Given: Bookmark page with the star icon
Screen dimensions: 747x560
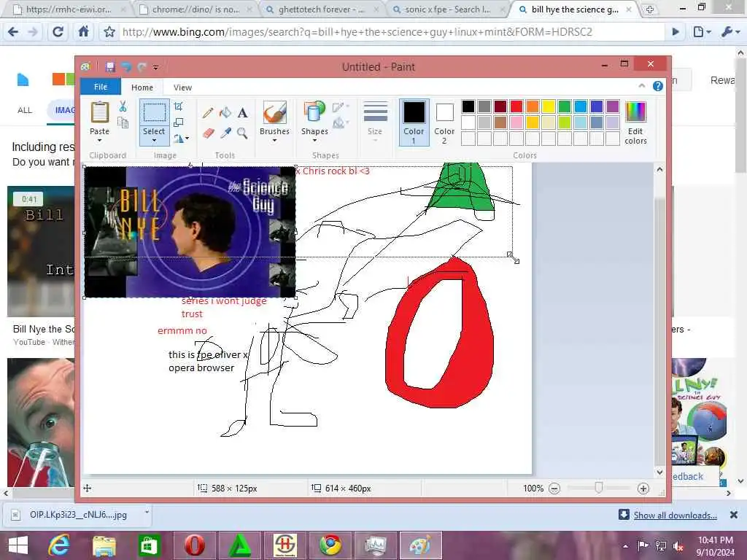Looking at the screenshot, I should tap(109, 32).
